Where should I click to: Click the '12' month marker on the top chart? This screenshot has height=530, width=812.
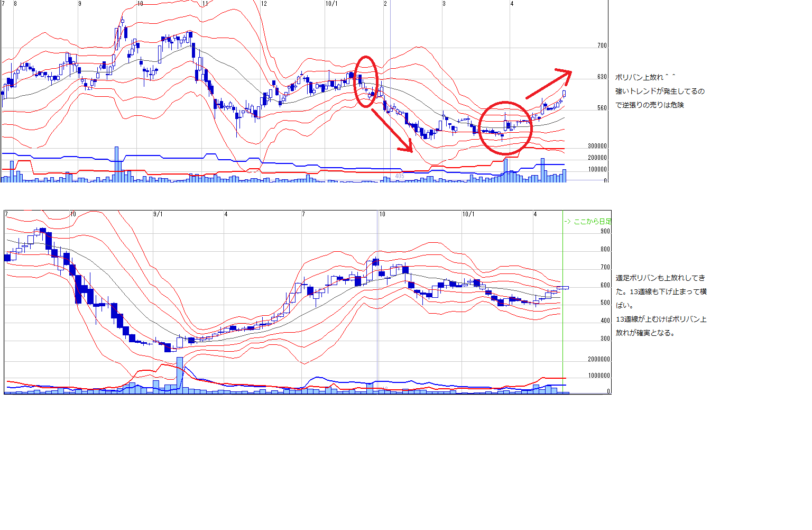pyautogui.click(x=264, y=4)
